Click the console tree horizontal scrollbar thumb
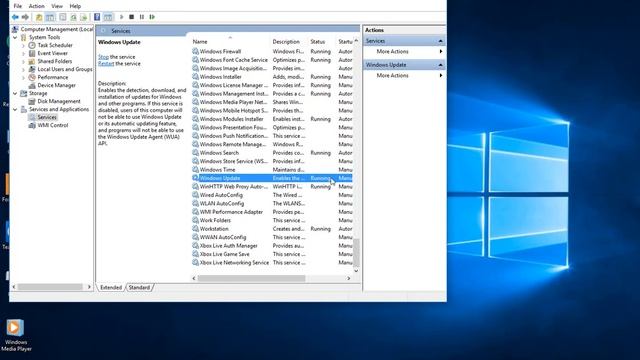Screen dimensions: 640x360 click(50, 287)
